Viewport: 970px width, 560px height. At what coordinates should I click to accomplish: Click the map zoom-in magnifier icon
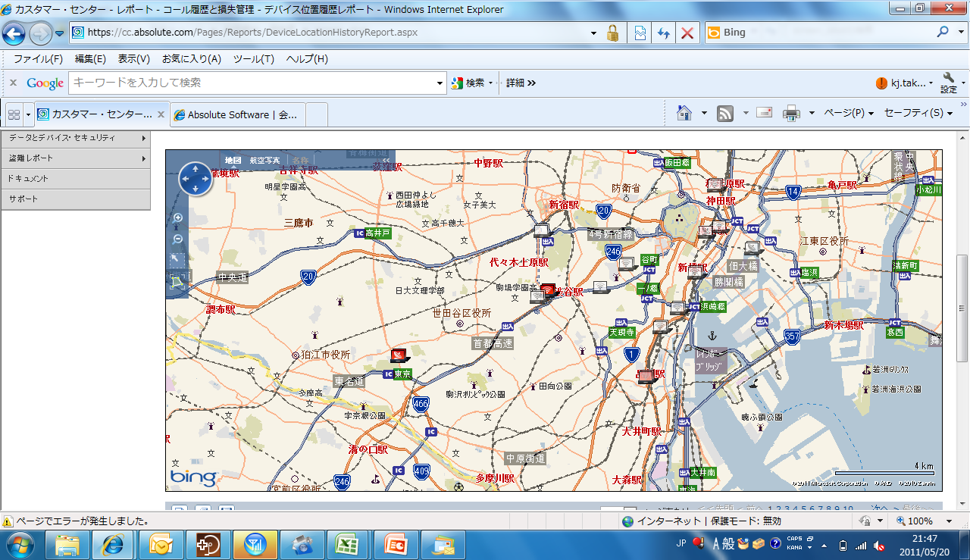point(178,218)
